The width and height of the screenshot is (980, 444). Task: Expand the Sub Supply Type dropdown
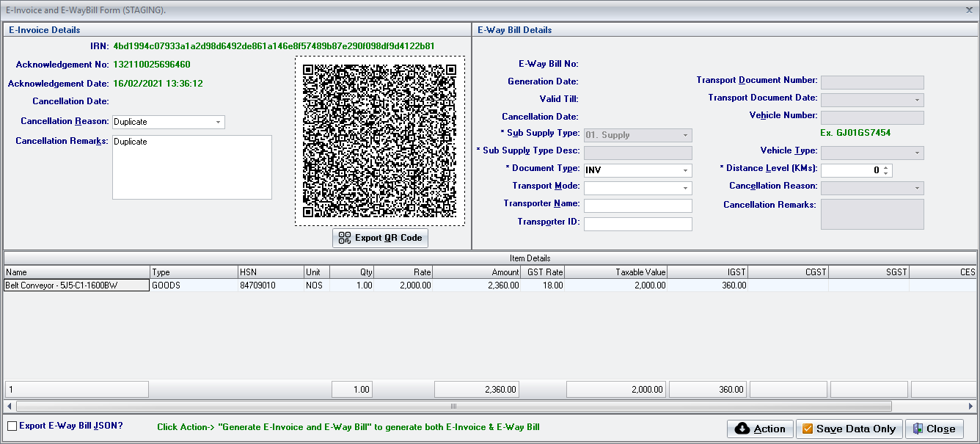tap(685, 135)
